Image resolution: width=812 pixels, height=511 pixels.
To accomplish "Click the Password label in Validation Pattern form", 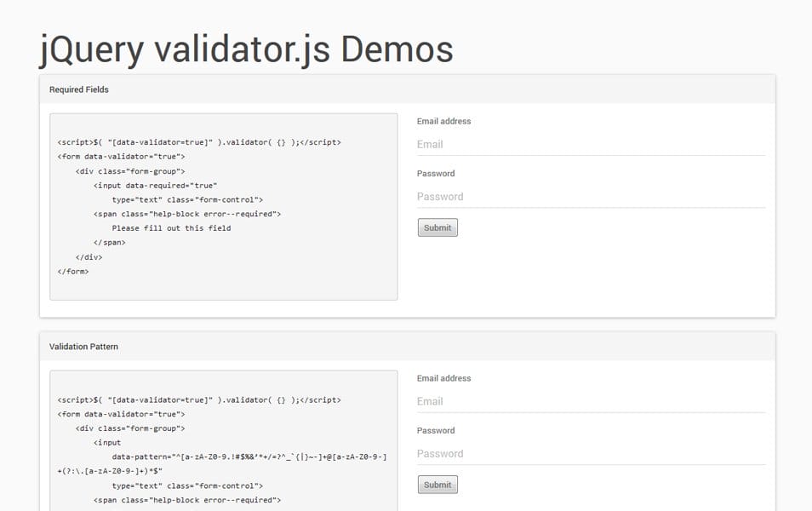I will click(435, 430).
